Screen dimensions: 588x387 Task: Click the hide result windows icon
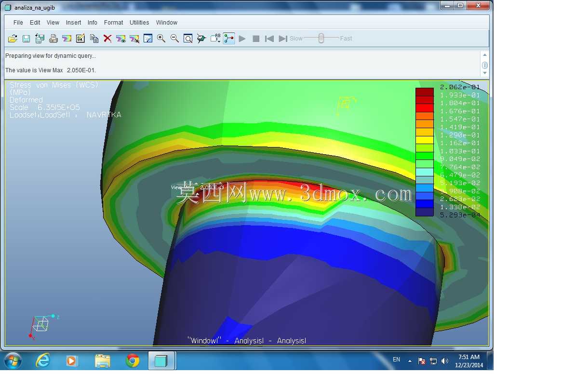tap(134, 39)
